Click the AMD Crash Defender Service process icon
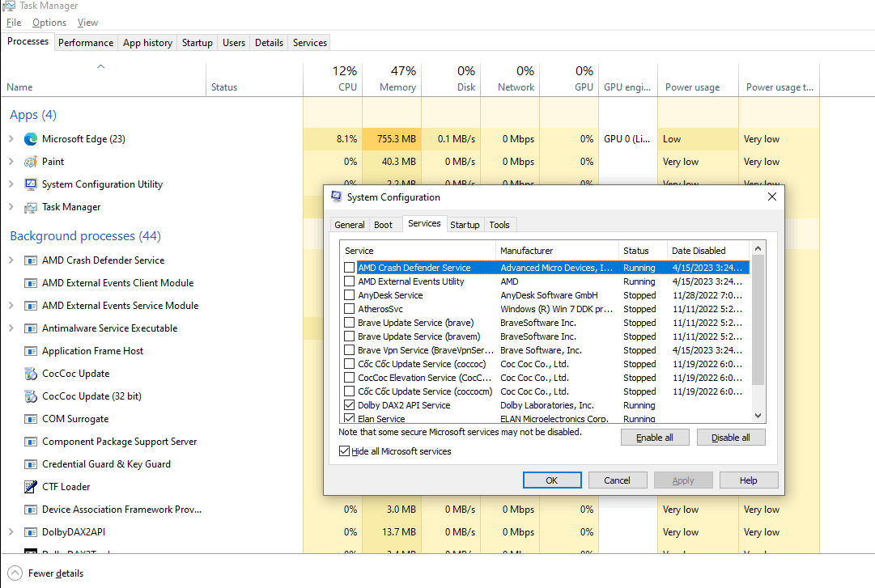 [31, 260]
